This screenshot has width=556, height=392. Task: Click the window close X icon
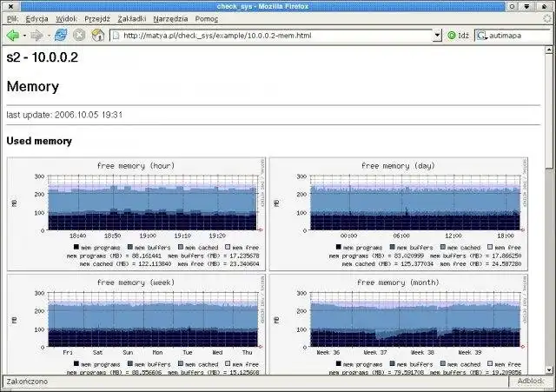tap(10, 6)
